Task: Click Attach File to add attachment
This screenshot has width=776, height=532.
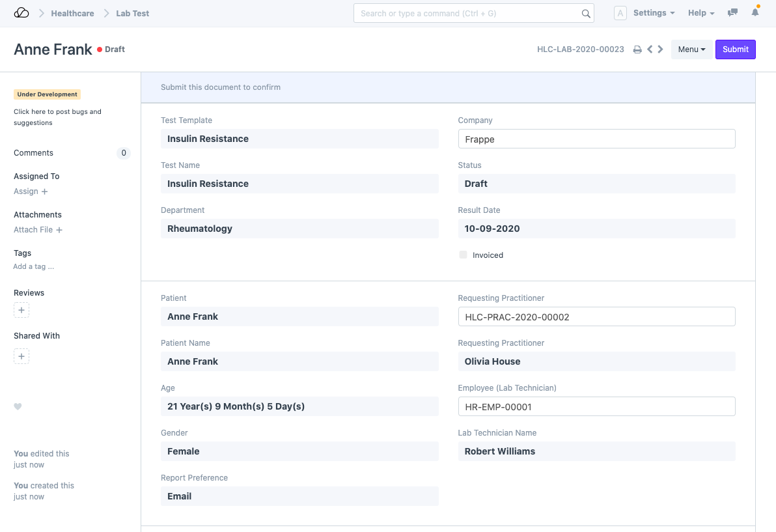Action: click(38, 230)
